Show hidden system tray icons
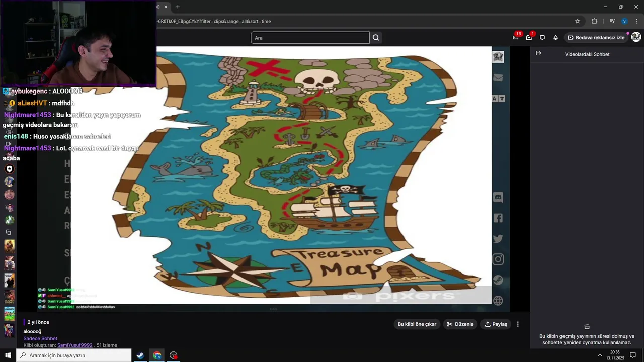This screenshot has width=644, height=362. click(x=600, y=355)
